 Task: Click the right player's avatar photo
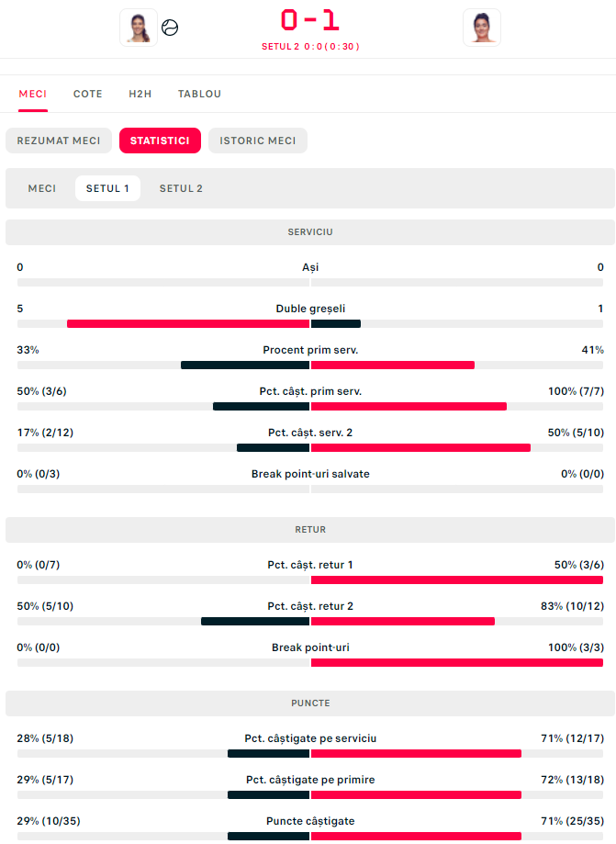coord(482,28)
